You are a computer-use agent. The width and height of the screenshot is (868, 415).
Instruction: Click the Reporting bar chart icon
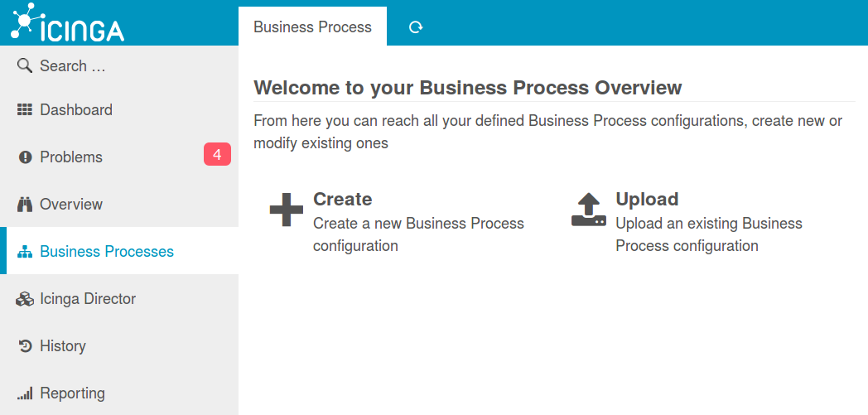pos(25,393)
